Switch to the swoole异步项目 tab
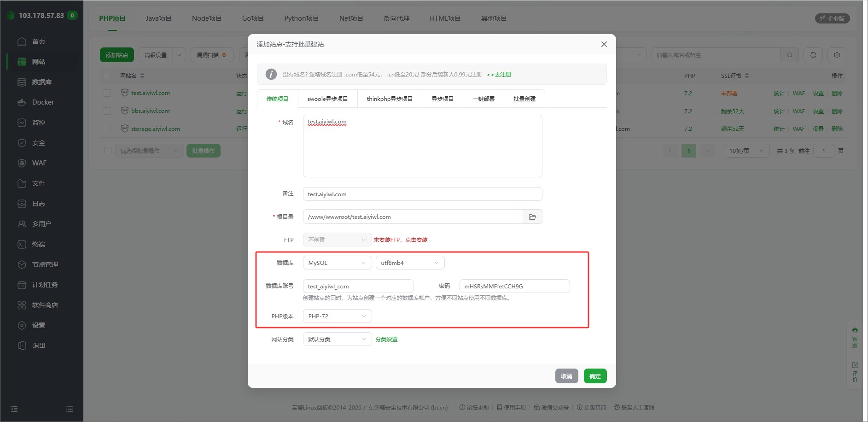Screen dimensions: 868x422 click(327, 99)
